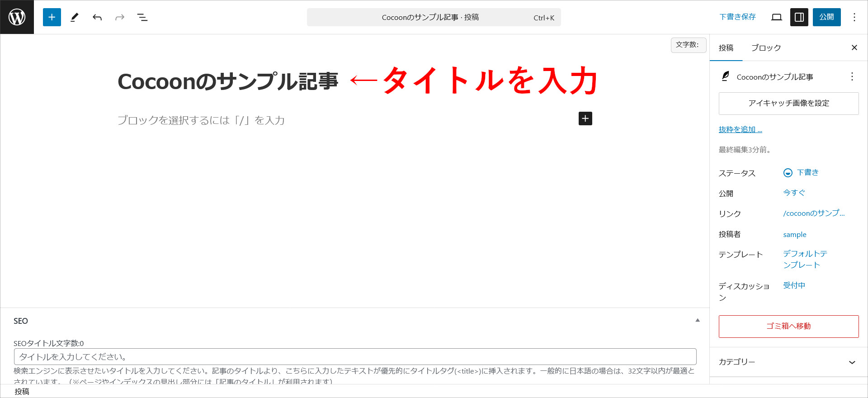Open post actions menu beside Cocoonのサンプル記事
Viewport: 868px width, 398px height.
(852, 76)
